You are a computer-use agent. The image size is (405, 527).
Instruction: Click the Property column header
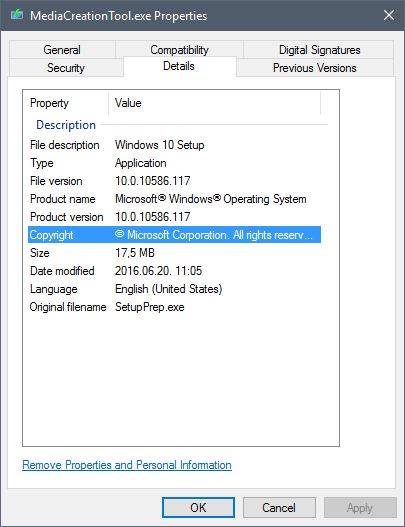click(x=66, y=103)
